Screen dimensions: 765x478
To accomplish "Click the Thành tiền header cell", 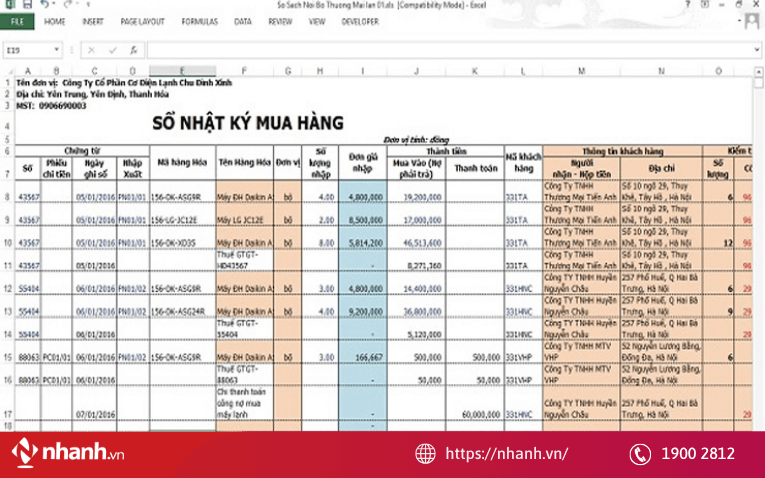I will coord(446,151).
